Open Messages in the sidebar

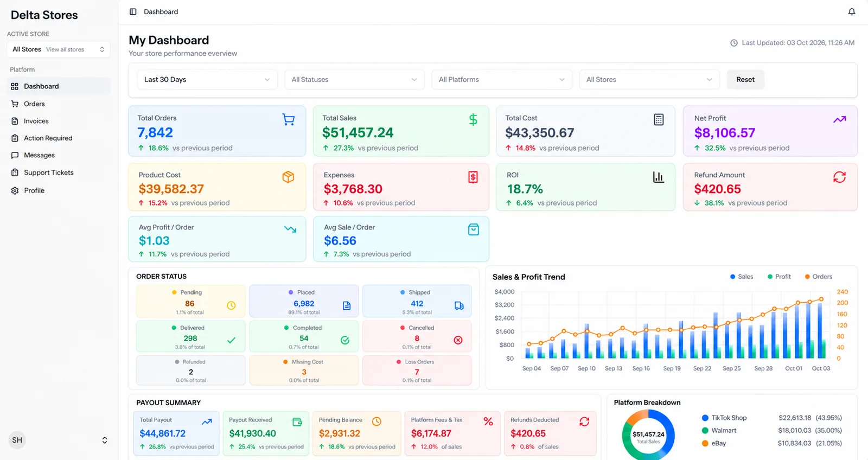point(59,155)
